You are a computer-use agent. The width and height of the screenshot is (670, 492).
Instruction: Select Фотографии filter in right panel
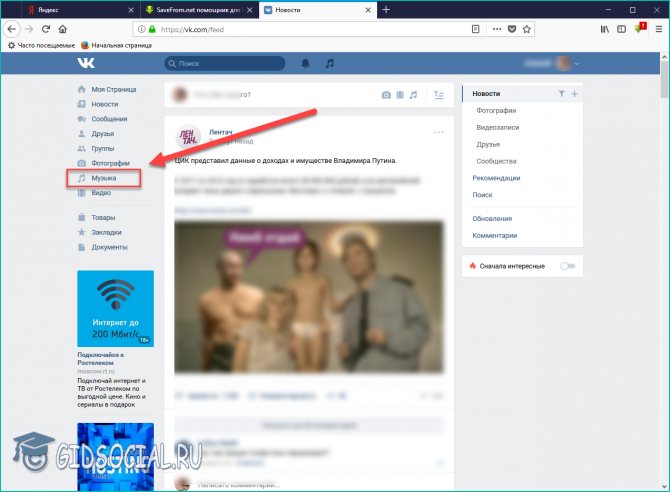(496, 110)
